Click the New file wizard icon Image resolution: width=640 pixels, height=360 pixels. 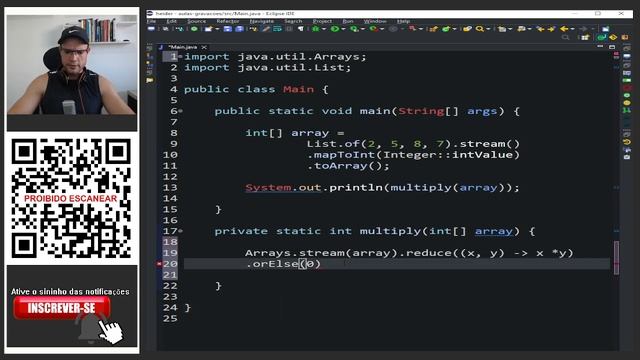pyautogui.click(x=209, y=29)
